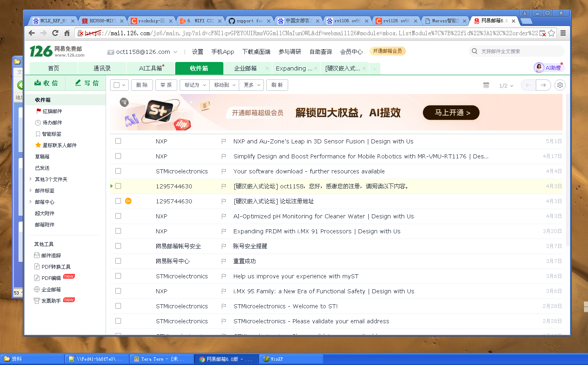Image resolution: width=588 pixels, height=365 pixels.
Task: Select the 'NXP and Au-Zone's Leap' email checkbox
Action: 118,141
